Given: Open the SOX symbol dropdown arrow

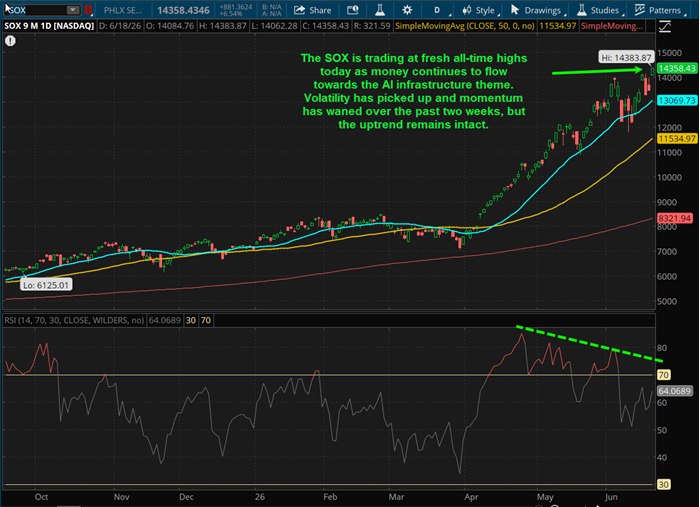Looking at the screenshot, I should coord(72,10).
